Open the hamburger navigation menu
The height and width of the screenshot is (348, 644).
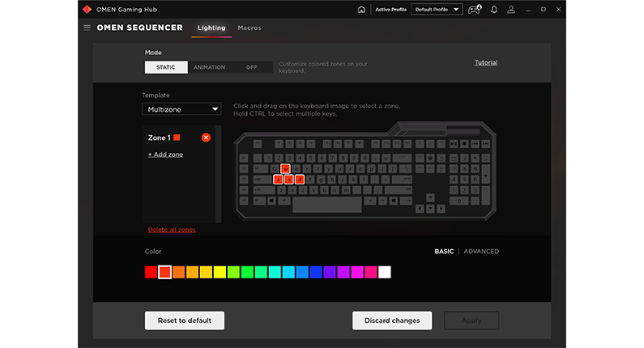tap(87, 28)
